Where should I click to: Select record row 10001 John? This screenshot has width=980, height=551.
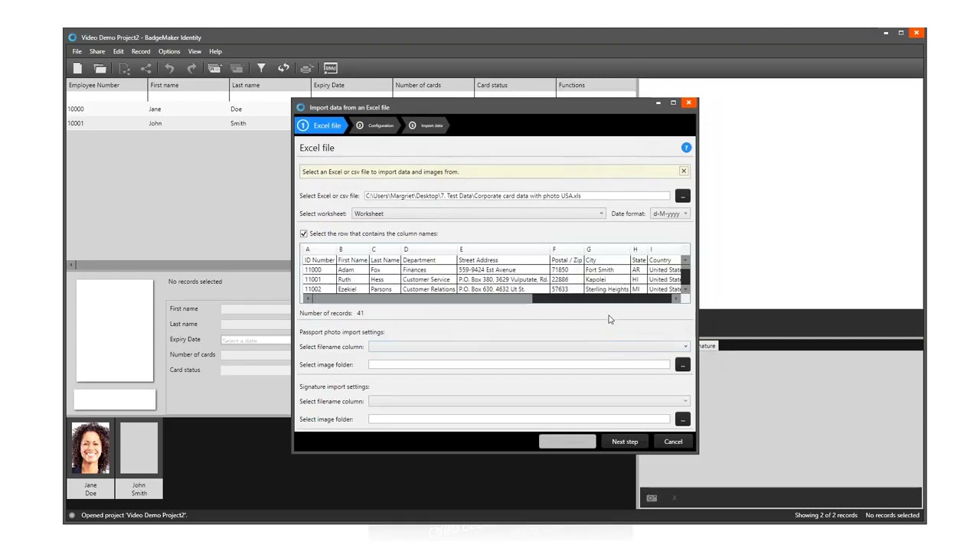180,123
